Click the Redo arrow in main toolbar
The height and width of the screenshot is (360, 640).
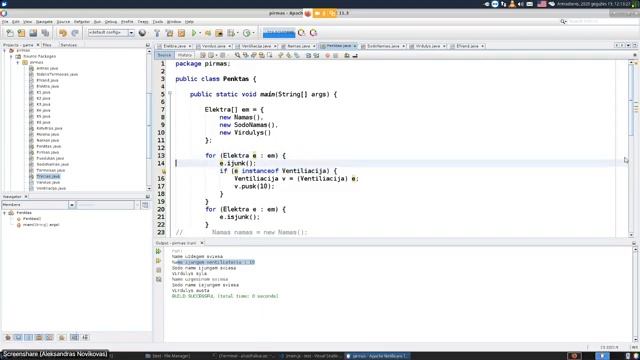[x=75, y=33]
